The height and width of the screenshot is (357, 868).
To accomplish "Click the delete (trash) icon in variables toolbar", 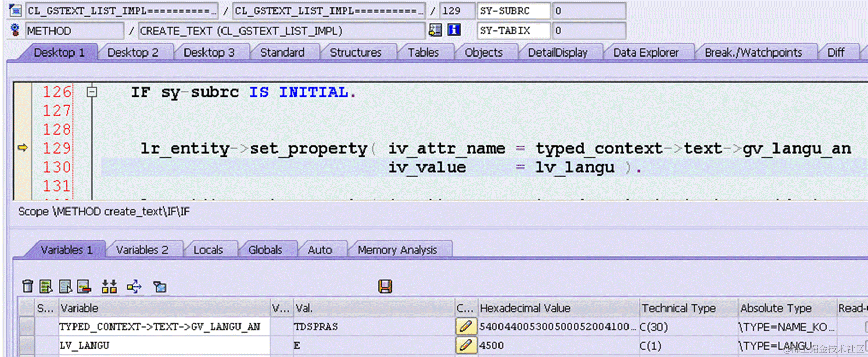I will 28,286.
